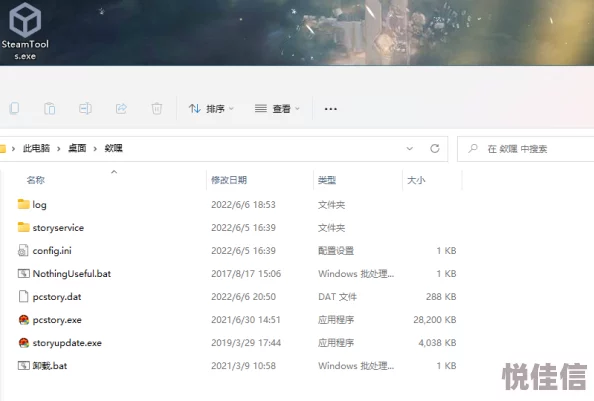Select the storyservice folder

(58, 228)
